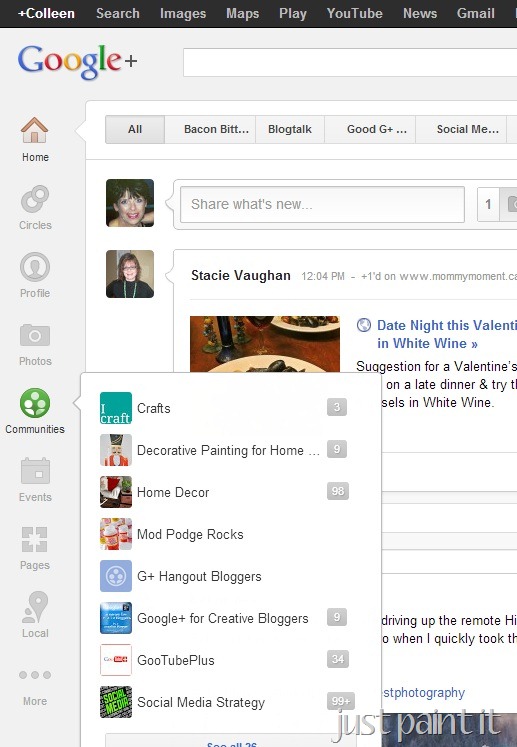
Task: Open the Profile sidebar icon
Action: pos(35,267)
